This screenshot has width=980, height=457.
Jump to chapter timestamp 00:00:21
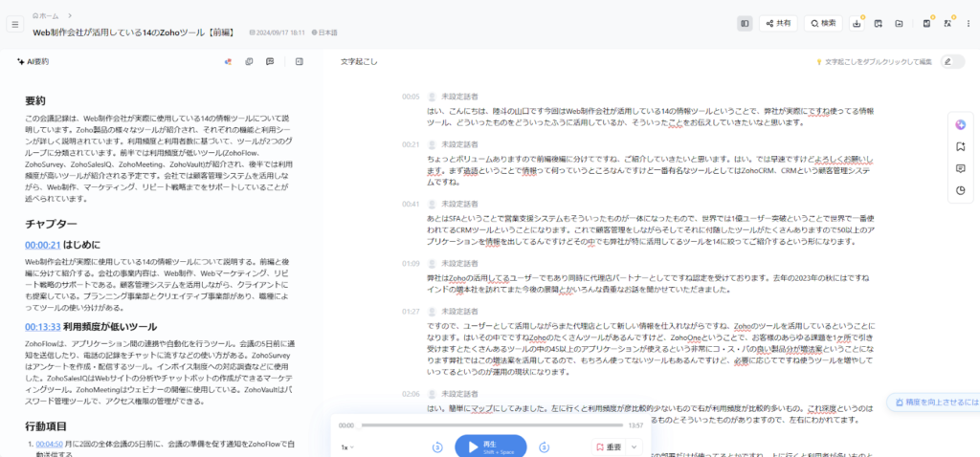click(x=42, y=245)
